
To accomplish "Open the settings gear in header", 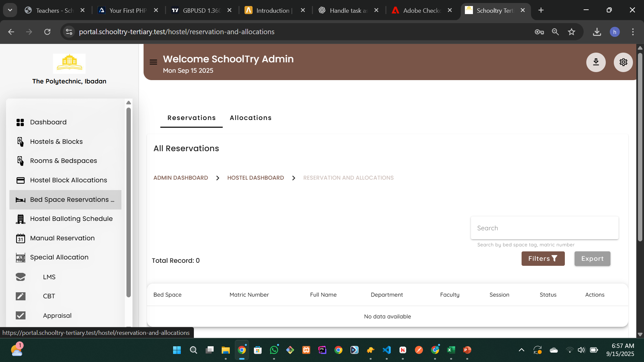I will (x=623, y=62).
